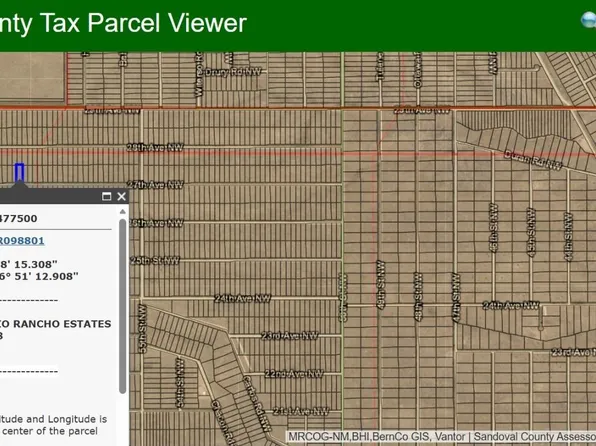This screenshot has height=446, width=596.
Task: Click the Carlos Rd NW diagonal label
Action: (257, 404)
